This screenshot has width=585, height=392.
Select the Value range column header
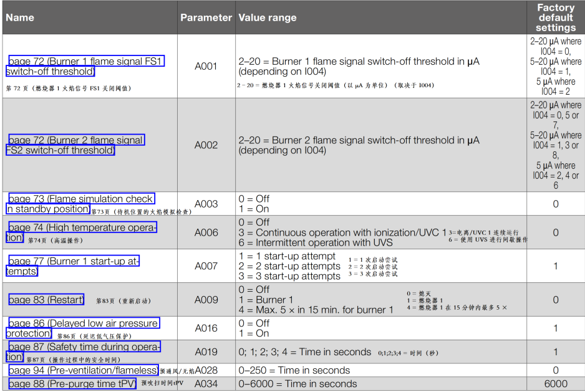(267, 17)
